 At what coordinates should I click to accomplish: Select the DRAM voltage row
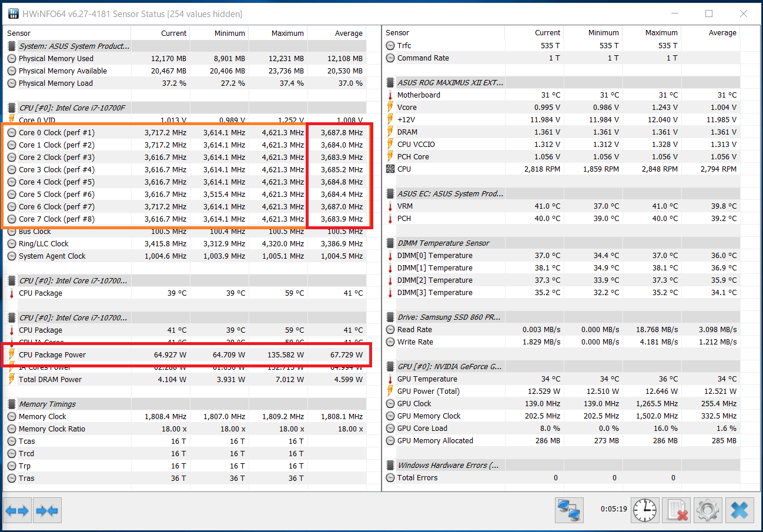[561, 132]
